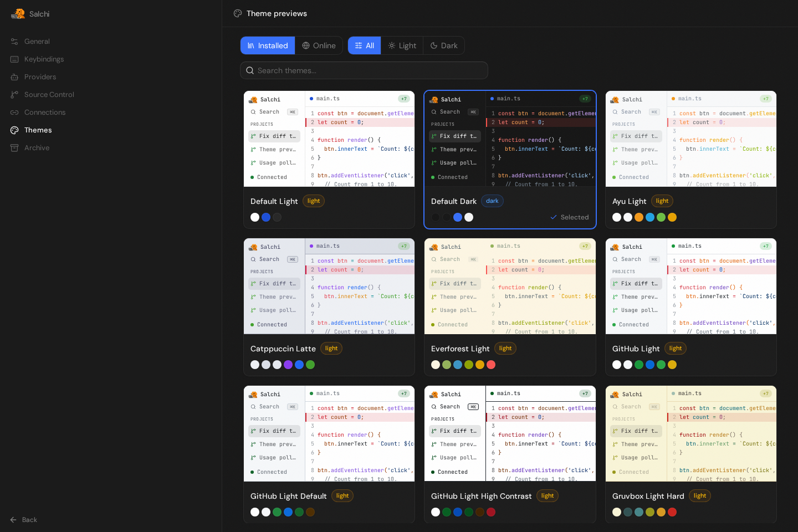This screenshot has width=798, height=532.
Task: Open the Archive section
Action: tap(111, 148)
